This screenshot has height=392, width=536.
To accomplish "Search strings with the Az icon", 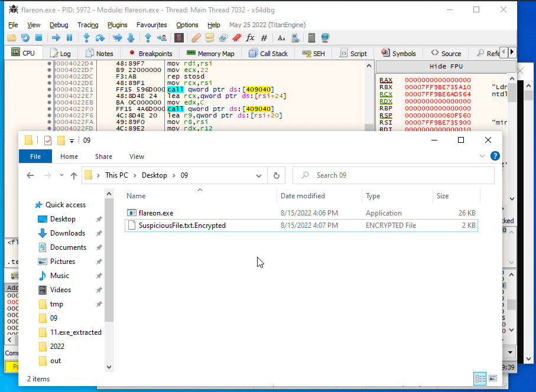I will [281, 38].
